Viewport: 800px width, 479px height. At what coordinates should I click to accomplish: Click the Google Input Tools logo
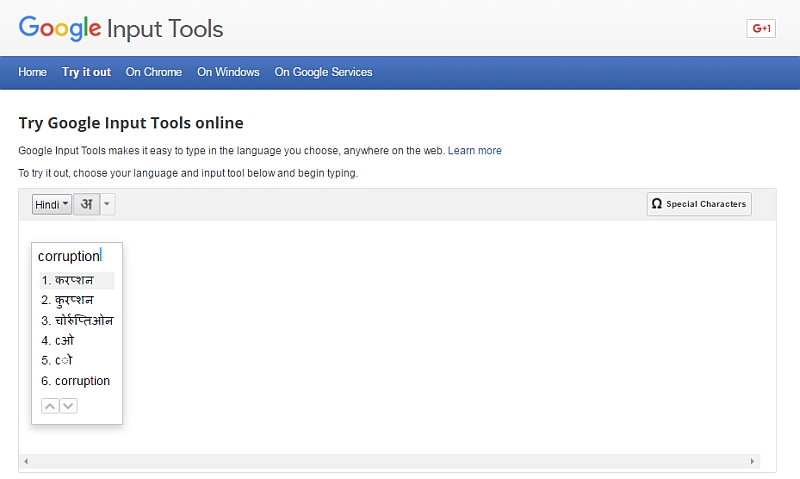coord(121,28)
